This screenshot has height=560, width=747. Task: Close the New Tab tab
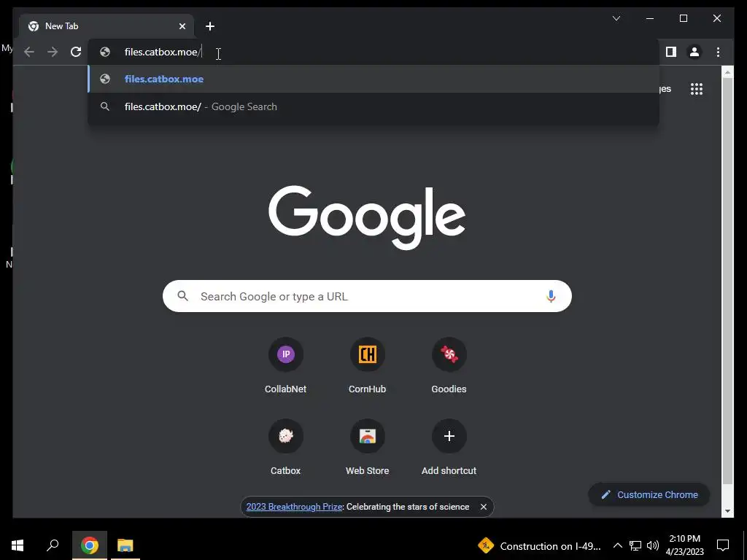pos(182,26)
